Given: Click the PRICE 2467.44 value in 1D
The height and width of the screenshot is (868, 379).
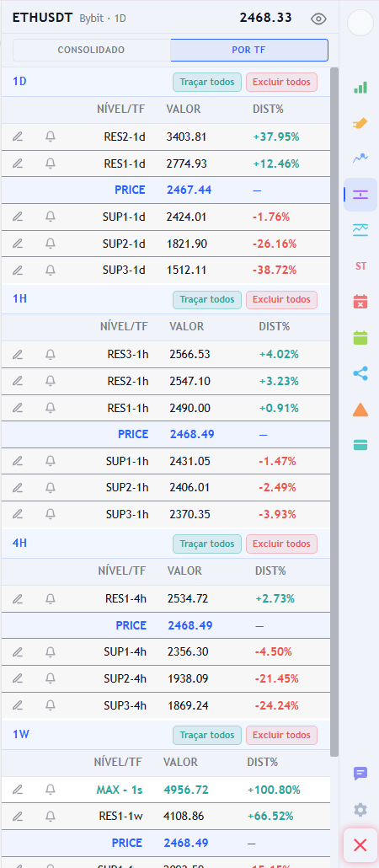Looking at the screenshot, I should 189,190.
